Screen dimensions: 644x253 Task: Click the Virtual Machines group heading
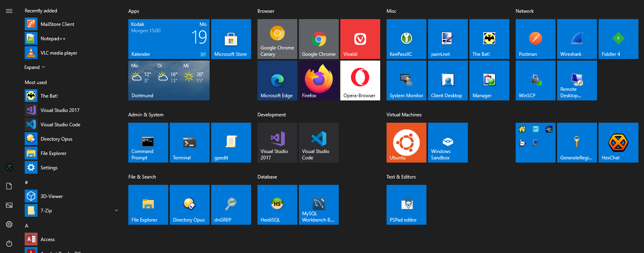click(404, 115)
